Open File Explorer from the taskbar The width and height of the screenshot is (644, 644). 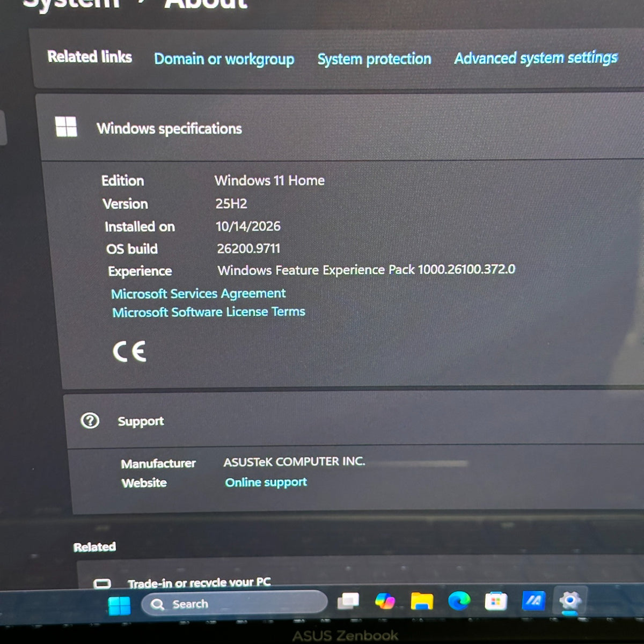point(422,601)
